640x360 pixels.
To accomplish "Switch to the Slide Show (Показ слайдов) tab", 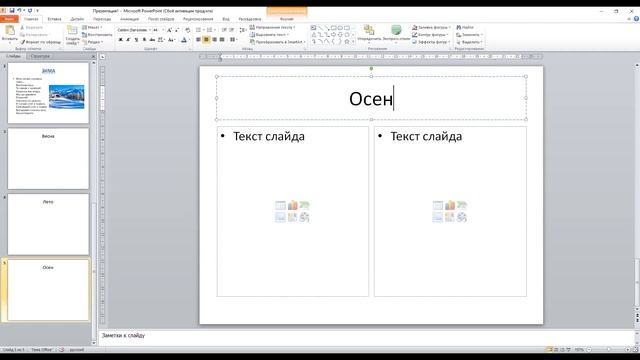I will tap(161, 19).
